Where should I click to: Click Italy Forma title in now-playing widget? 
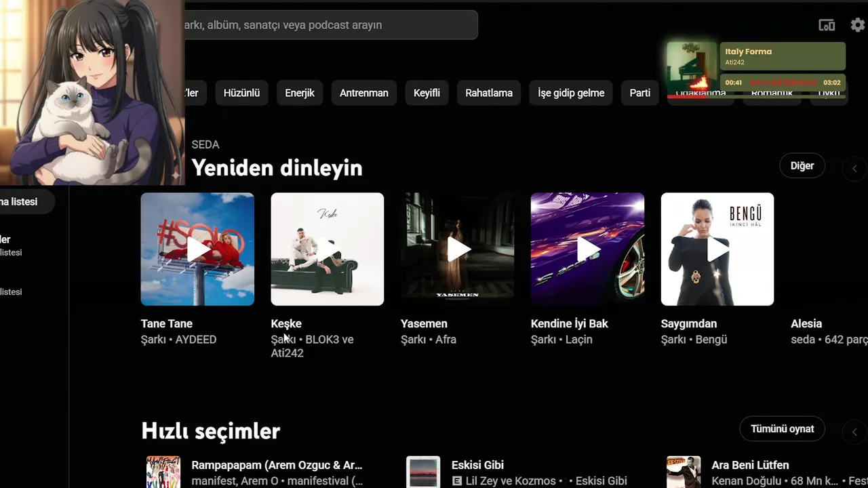pos(749,52)
